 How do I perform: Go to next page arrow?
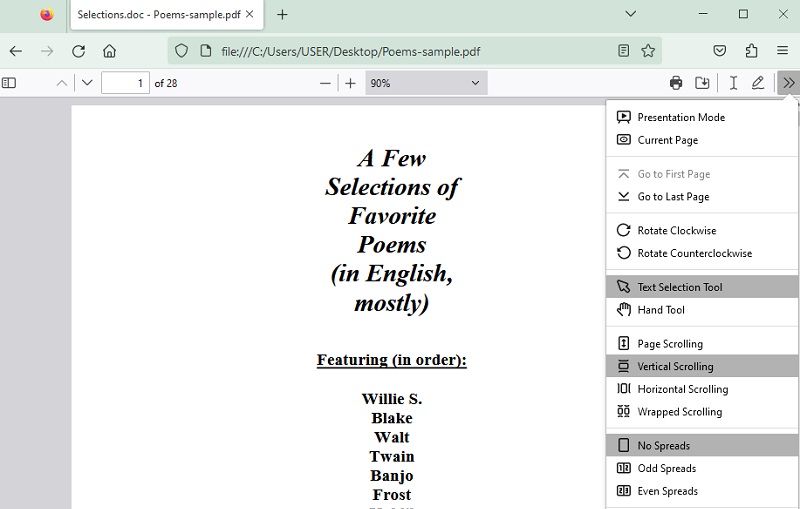pyautogui.click(x=87, y=83)
